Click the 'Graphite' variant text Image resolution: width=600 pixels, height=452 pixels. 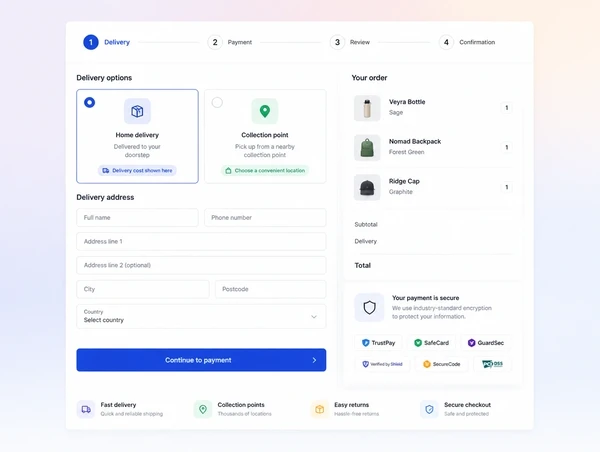click(401, 192)
